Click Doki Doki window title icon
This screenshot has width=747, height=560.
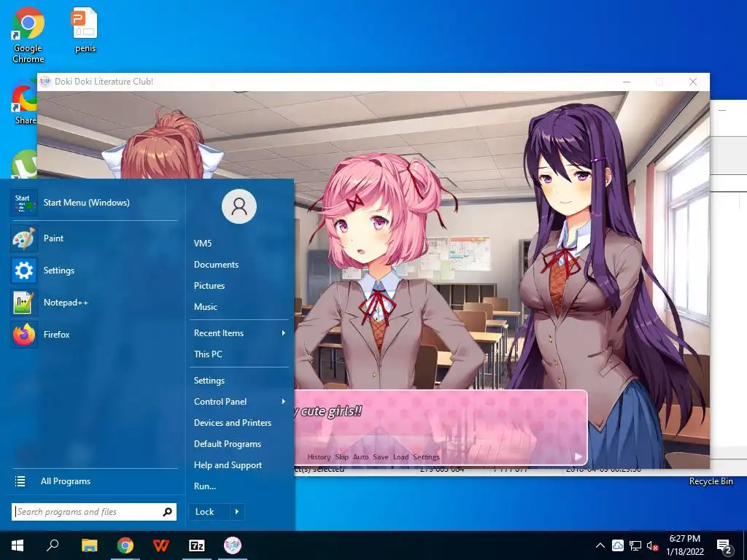tap(45, 82)
